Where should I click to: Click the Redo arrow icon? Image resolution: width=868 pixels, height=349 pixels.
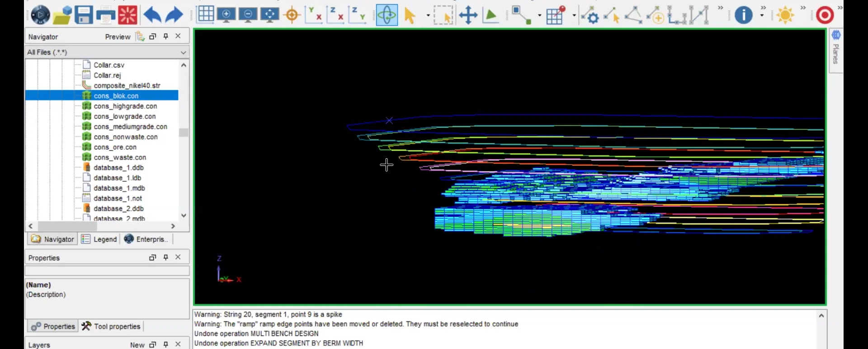[174, 15]
